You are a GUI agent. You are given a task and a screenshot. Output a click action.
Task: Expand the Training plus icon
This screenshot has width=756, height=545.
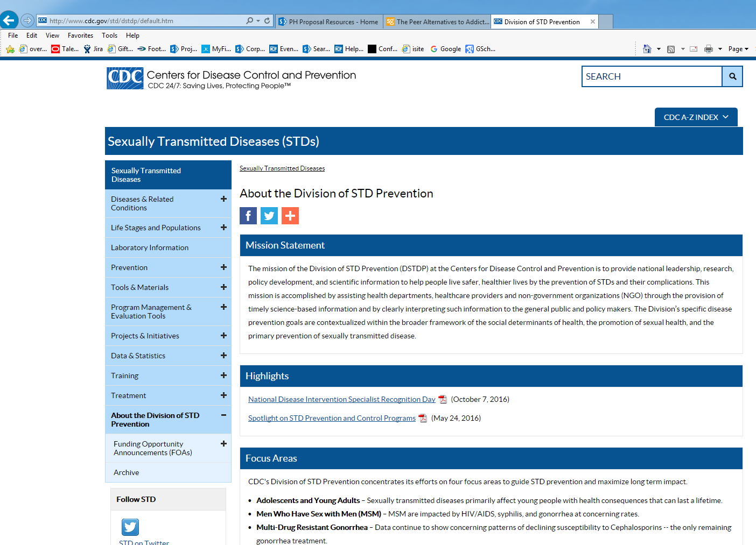[x=223, y=375]
